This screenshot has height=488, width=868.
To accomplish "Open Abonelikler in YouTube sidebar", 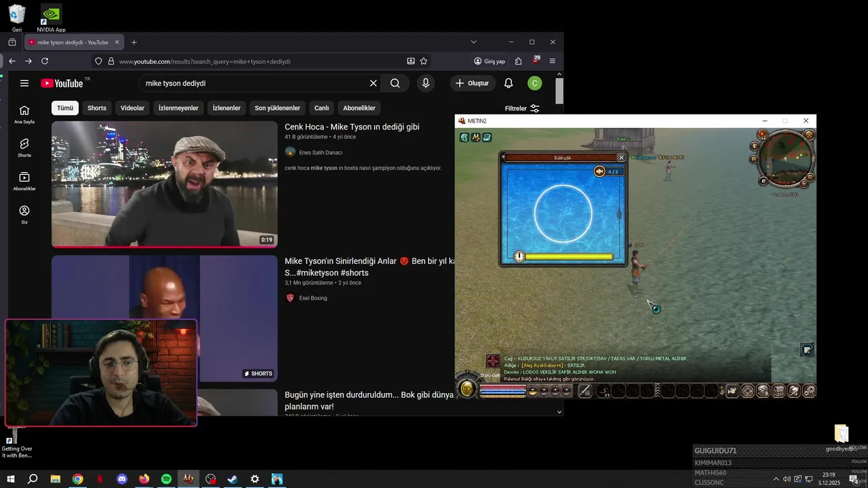I will 24,181.
